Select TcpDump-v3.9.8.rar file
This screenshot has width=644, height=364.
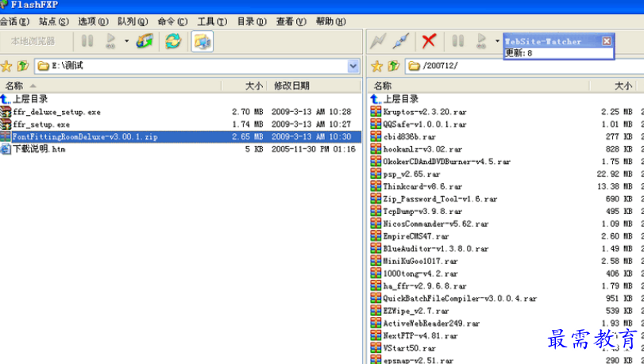tap(422, 211)
